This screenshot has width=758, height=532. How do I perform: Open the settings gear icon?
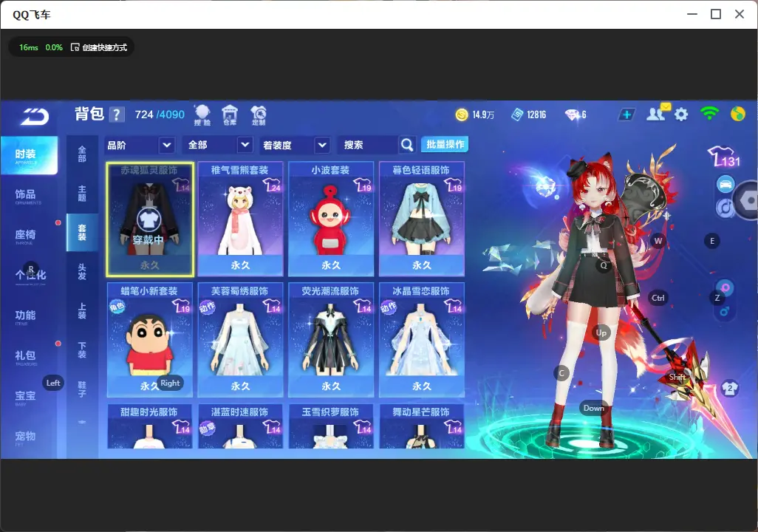pyautogui.click(x=681, y=115)
